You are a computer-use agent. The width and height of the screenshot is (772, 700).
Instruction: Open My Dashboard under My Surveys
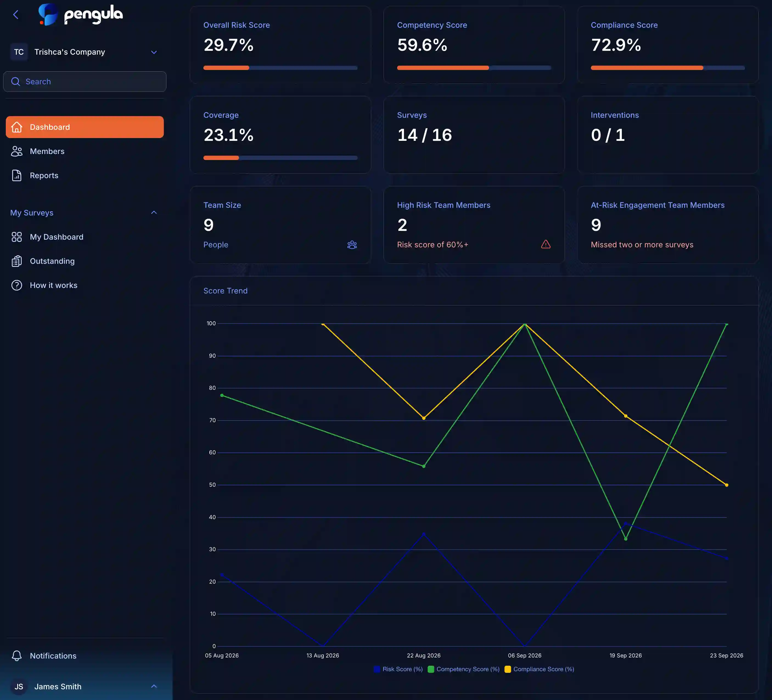tap(85, 237)
